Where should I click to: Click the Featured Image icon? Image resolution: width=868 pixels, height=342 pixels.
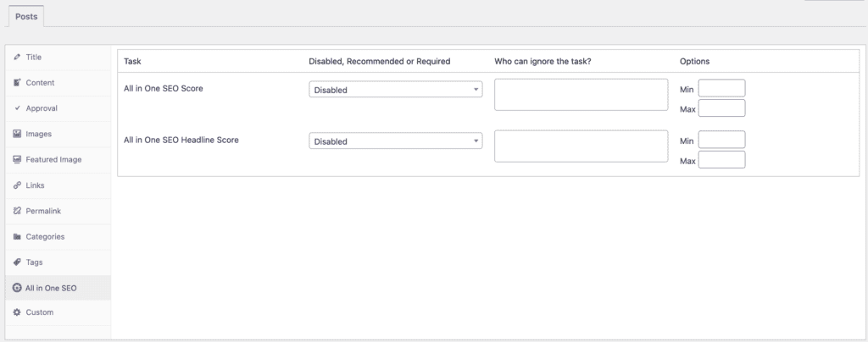pos(17,159)
